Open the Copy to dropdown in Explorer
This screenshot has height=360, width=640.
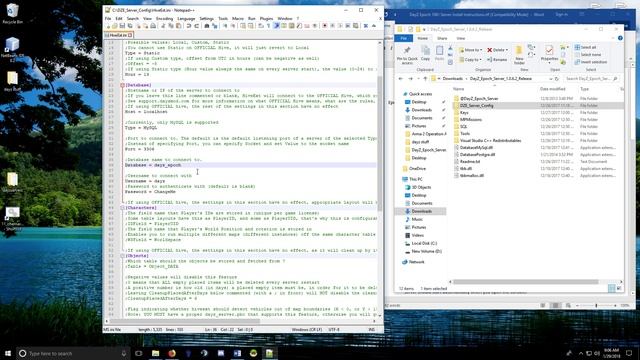[x=470, y=60]
